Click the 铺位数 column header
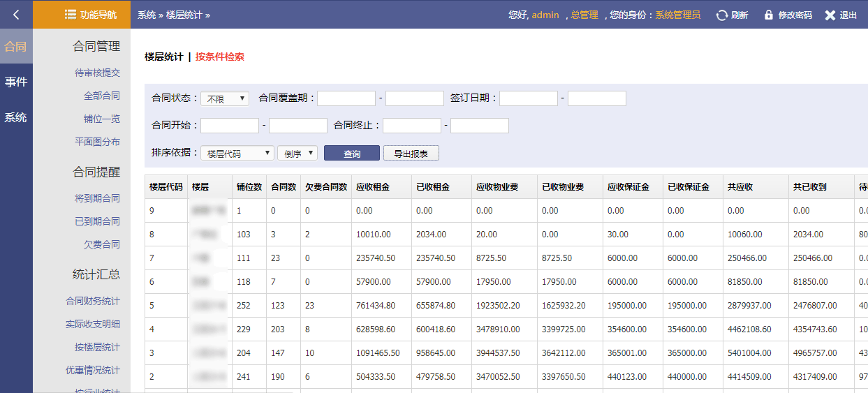This screenshot has width=868, height=393. pos(249,187)
